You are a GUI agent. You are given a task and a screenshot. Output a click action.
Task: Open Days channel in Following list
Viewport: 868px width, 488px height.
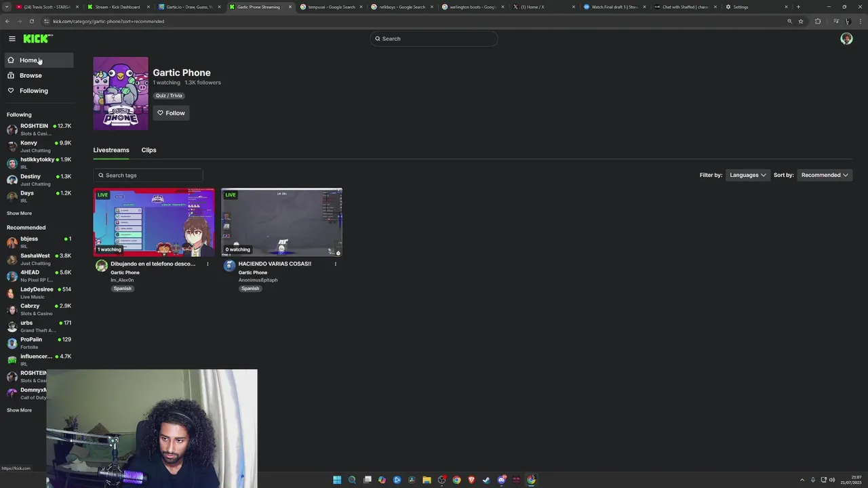pyautogui.click(x=39, y=196)
